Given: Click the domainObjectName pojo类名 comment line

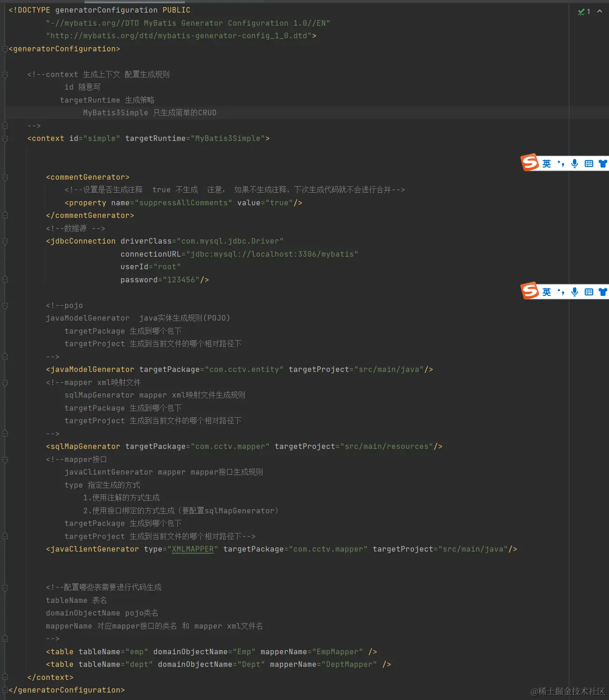Looking at the screenshot, I should pyautogui.click(x=102, y=613).
